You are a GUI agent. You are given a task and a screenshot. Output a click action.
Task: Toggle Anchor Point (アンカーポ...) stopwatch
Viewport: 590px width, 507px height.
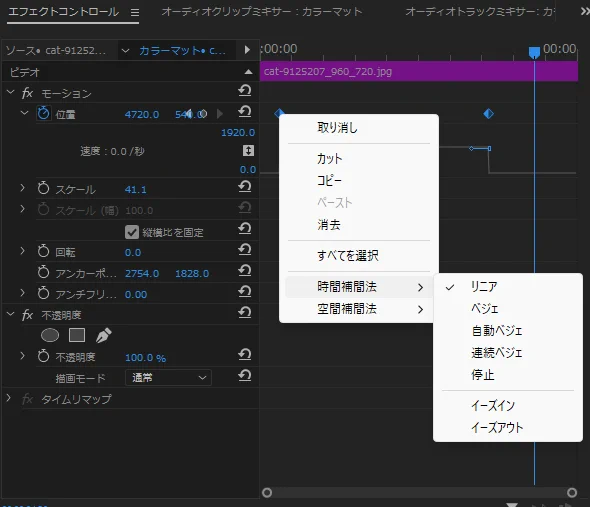click(43, 272)
